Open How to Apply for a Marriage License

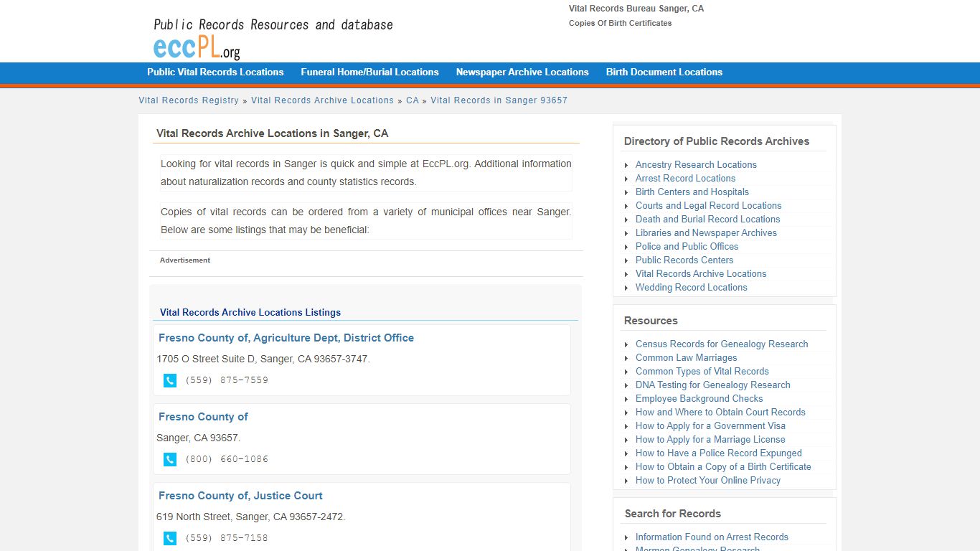coord(710,439)
